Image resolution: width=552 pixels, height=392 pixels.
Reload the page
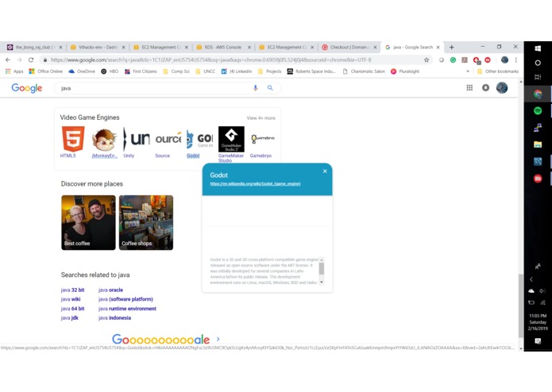[x=31, y=60]
